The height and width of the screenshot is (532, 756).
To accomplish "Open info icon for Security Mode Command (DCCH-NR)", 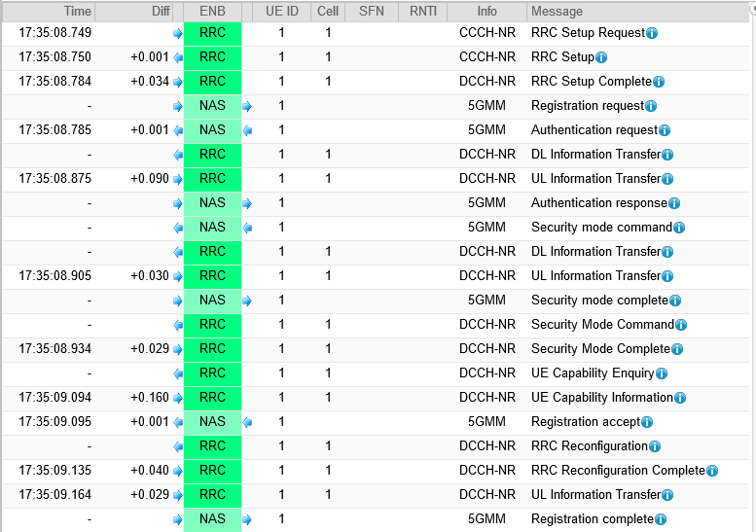I will (681, 325).
